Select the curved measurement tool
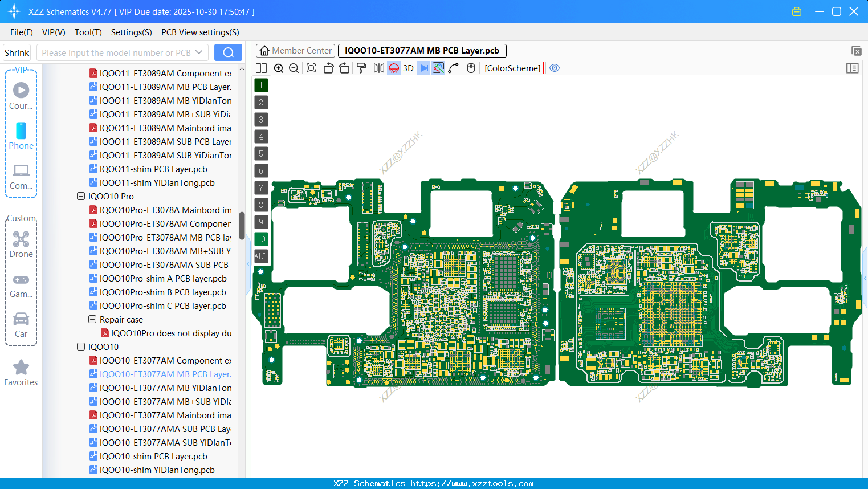The height and width of the screenshot is (489, 868). [x=453, y=68]
